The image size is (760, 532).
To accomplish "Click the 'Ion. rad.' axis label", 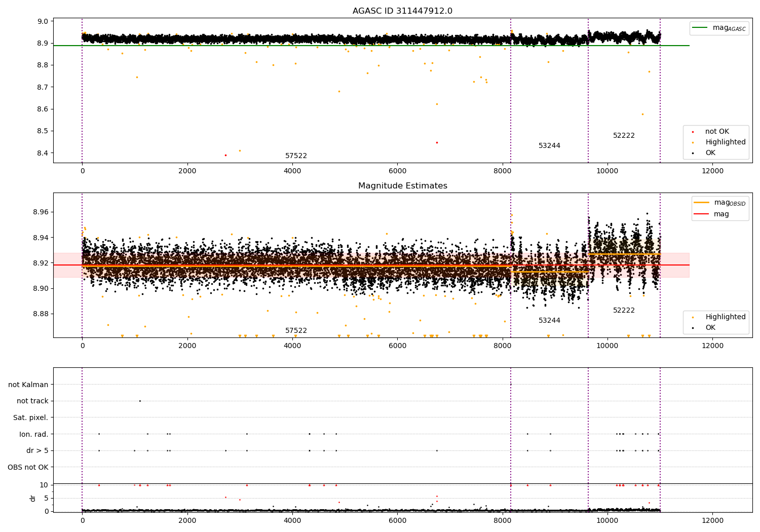I will pos(34,434).
